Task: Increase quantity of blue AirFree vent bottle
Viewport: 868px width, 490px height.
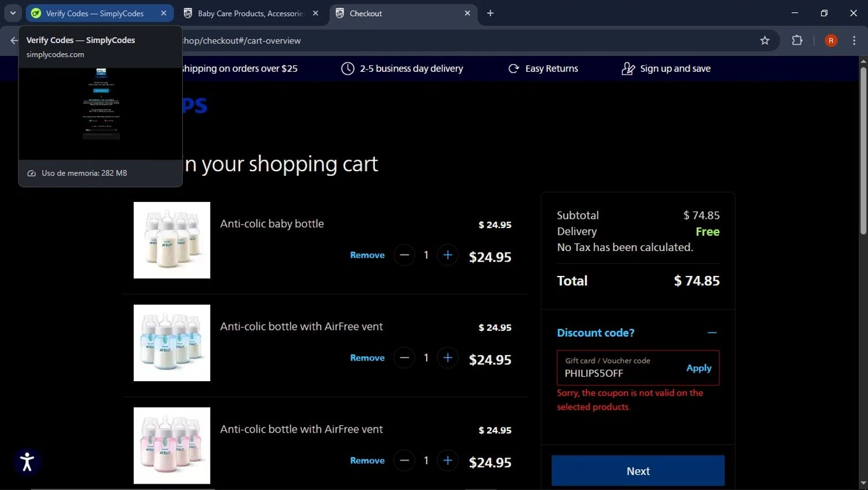Action: [x=447, y=358]
